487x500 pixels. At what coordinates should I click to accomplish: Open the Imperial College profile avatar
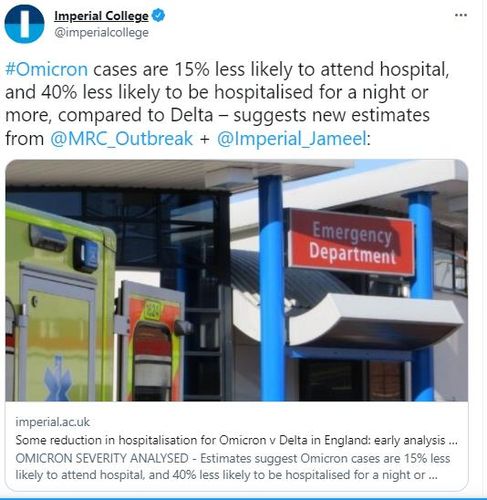(x=24, y=24)
